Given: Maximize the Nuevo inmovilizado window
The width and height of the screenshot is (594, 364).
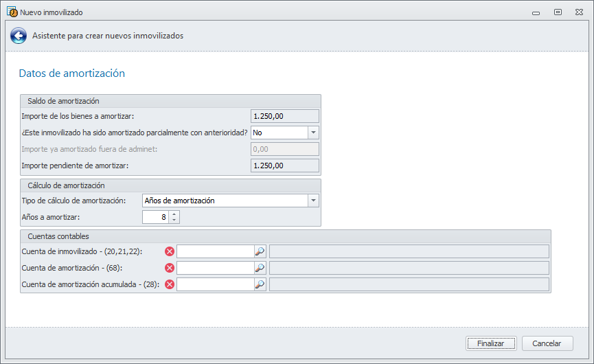Looking at the screenshot, I should pyautogui.click(x=558, y=12).
